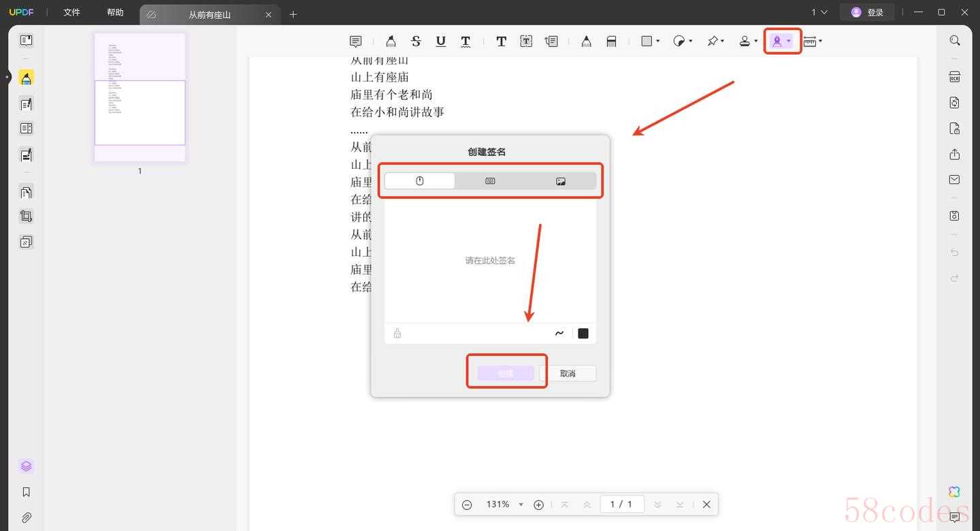This screenshot has width=980, height=531.
Task: Open the 帮助 menu
Action: tap(115, 12)
